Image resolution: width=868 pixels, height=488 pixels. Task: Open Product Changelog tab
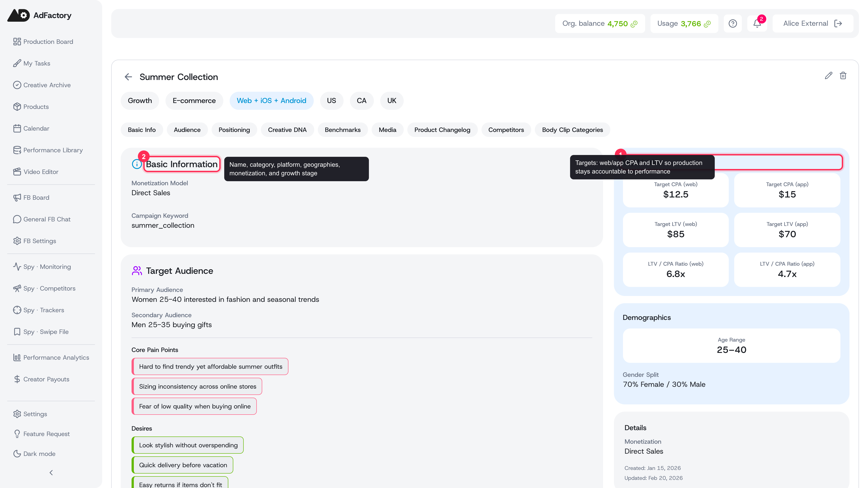click(442, 130)
